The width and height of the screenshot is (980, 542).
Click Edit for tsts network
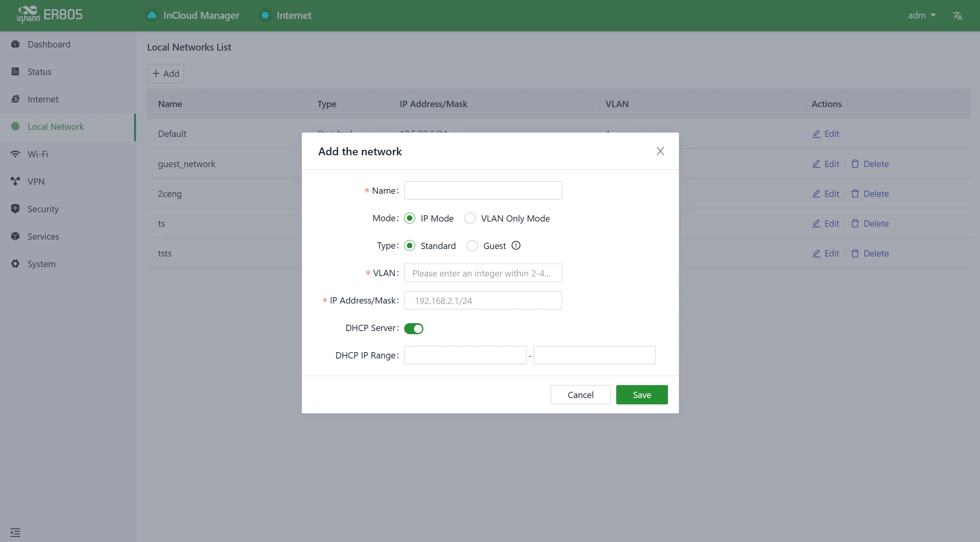826,253
